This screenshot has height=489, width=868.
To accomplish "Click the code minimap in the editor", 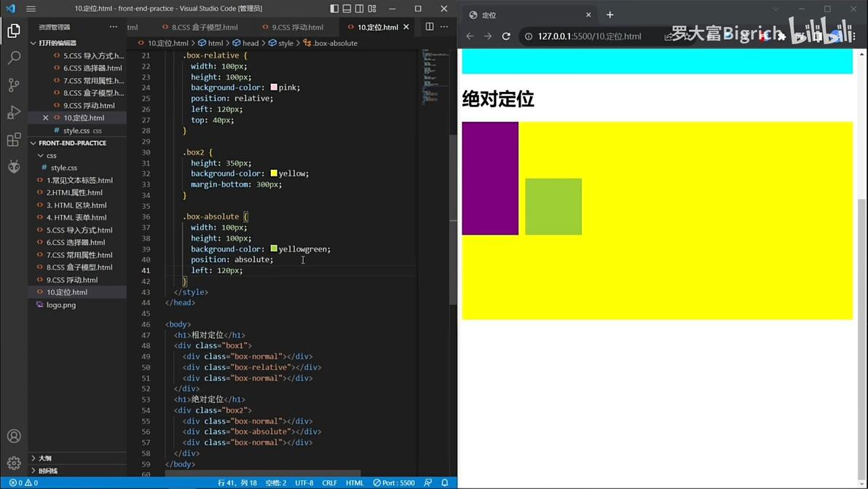I will pos(435,77).
